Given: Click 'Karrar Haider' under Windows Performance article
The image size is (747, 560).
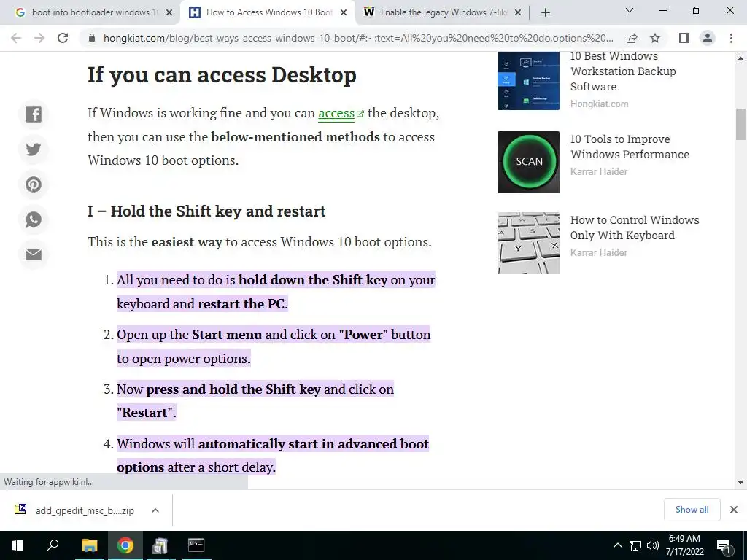Looking at the screenshot, I should tap(599, 171).
